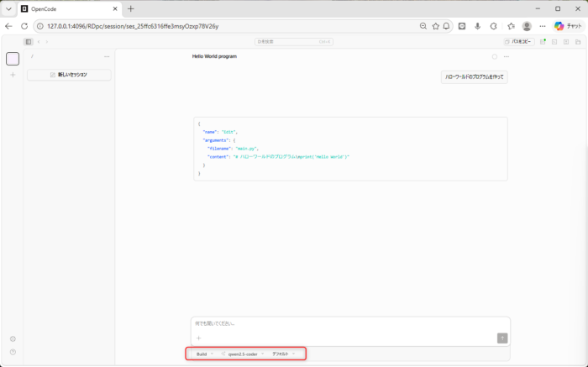Open the Hello World session options menu

coord(507,57)
